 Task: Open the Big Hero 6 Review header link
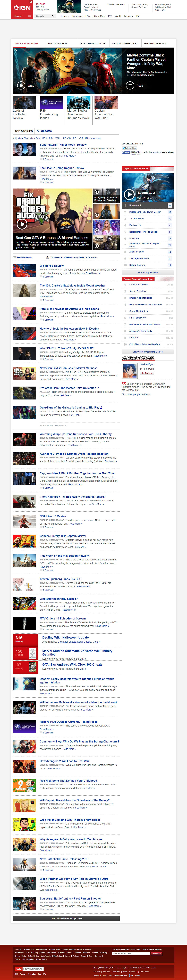[116, 5]
